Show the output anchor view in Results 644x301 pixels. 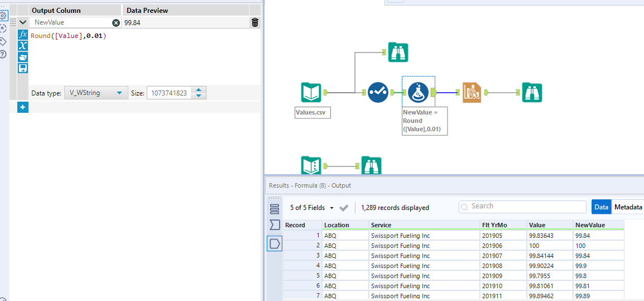275,243
